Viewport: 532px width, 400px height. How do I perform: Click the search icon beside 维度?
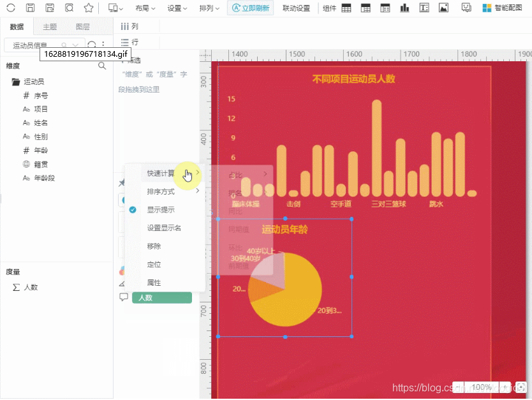pyautogui.click(x=102, y=66)
